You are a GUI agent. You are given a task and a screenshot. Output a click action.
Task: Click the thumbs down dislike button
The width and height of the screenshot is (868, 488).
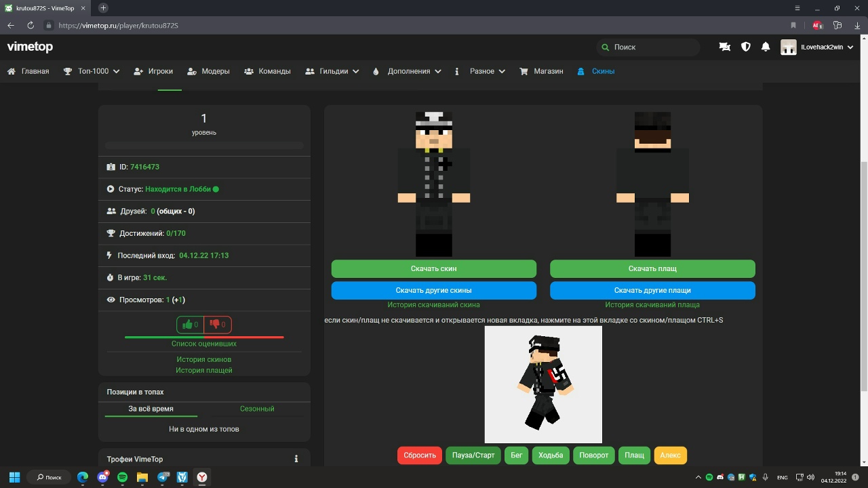point(218,325)
